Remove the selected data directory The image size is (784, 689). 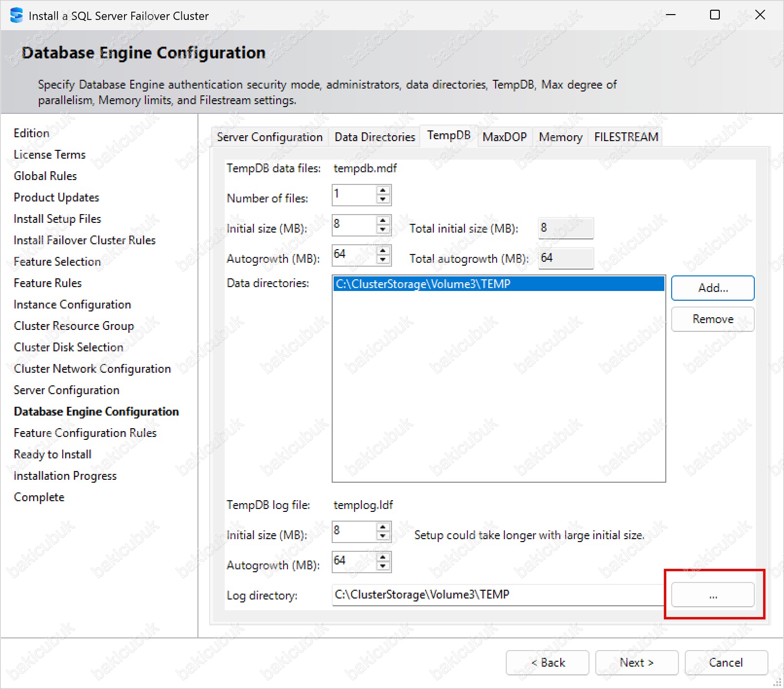coord(713,319)
